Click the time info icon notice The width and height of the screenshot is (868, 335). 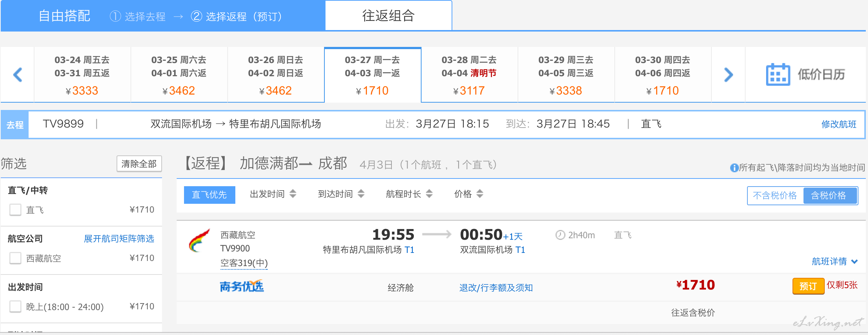pyautogui.click(x=734, y=168)
